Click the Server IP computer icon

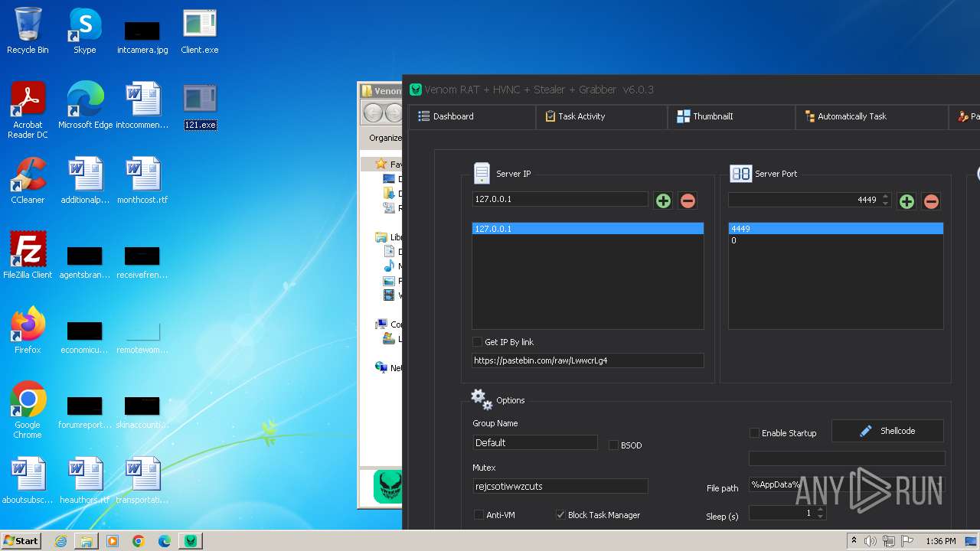point(482,174)
